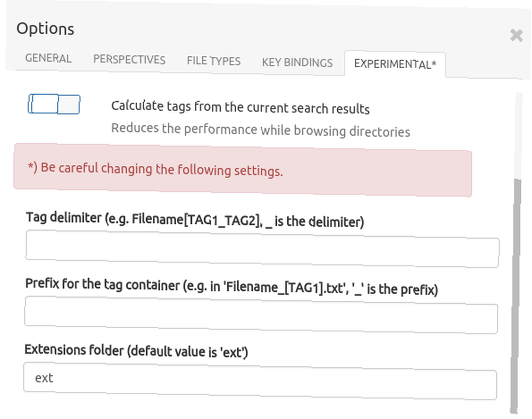Click the 'Reduces the performance' description text
The image size is (532, 419).
261,130
